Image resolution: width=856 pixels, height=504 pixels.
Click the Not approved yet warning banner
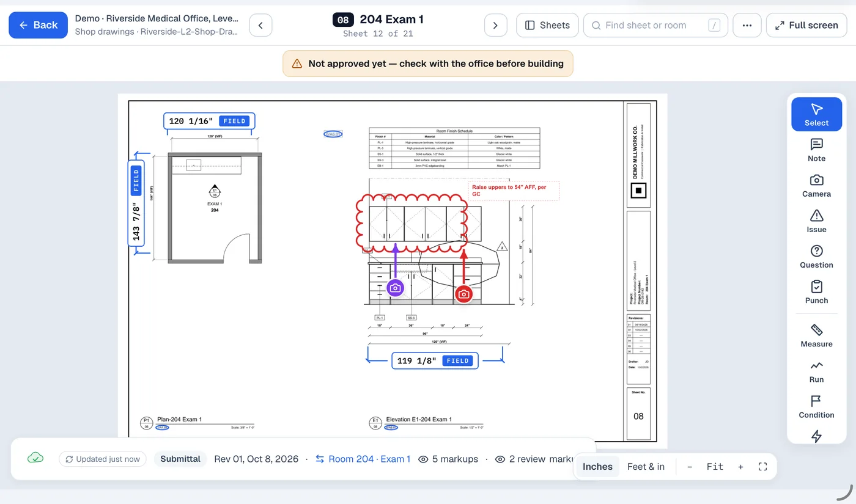coord(428,64)
